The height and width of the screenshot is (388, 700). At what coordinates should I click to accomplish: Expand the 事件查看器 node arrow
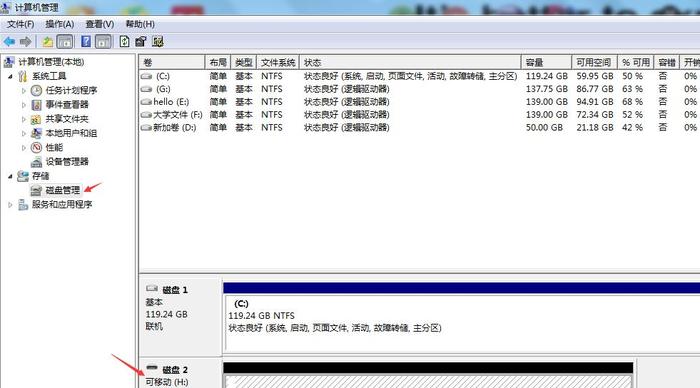point(24,105)
